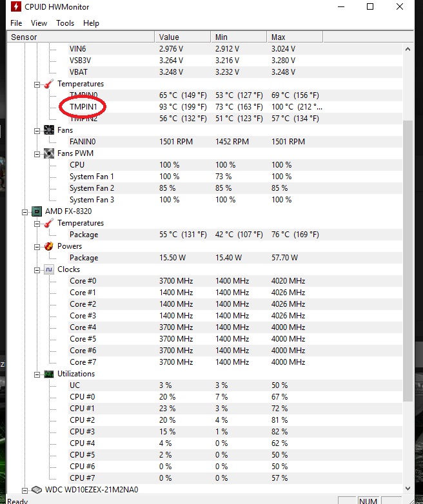Click the 82 % max of CPU #3
Screen dimensions: 423x504
(280, 432)
